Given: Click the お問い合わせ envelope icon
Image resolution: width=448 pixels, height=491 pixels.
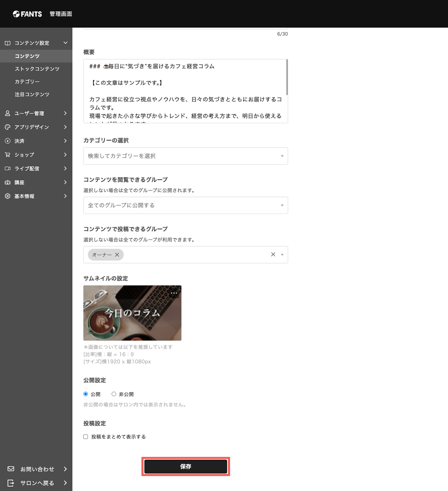Looking at the screenshot, I should point(11,469).
